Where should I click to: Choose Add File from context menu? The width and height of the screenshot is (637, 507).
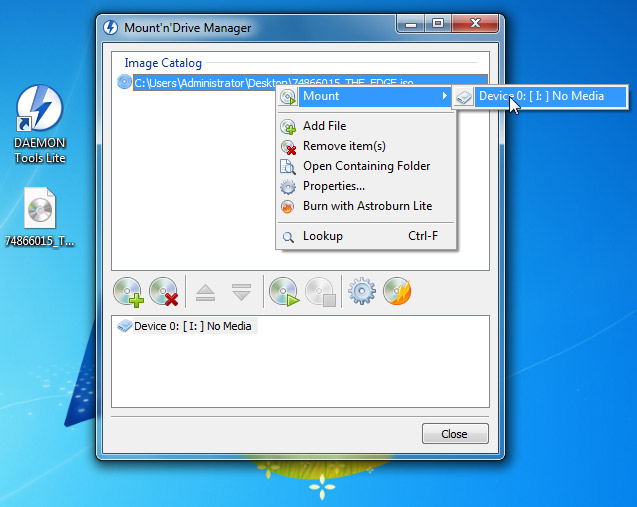click(324, 126)
